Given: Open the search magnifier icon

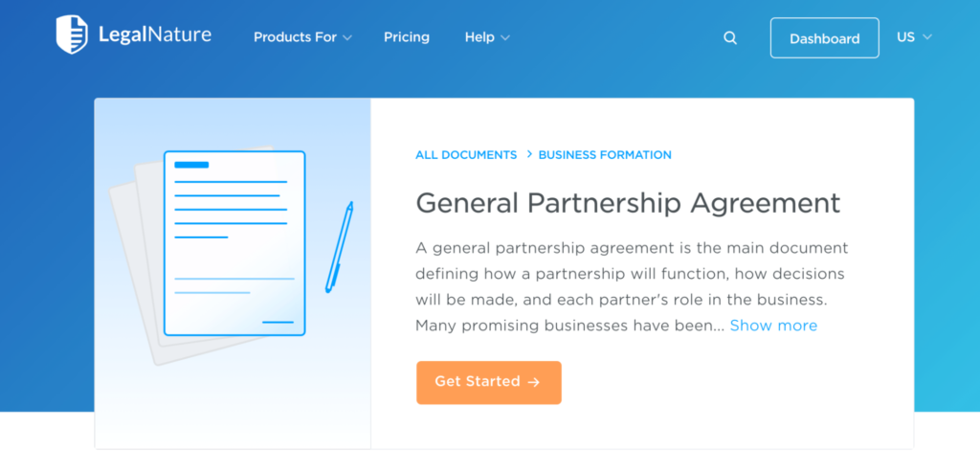Looking at the screenshot, I should pos(730,38).
